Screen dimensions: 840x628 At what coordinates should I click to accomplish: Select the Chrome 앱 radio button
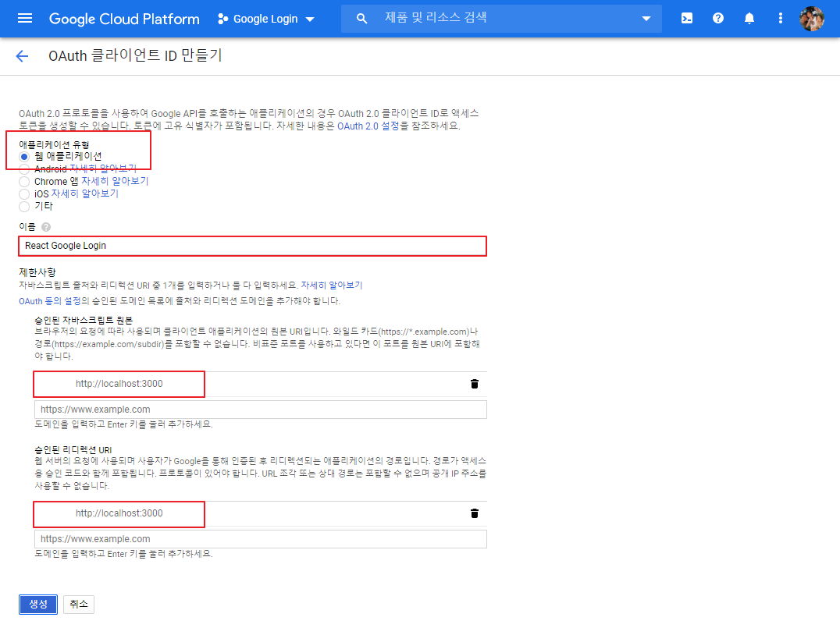(24, 182)
